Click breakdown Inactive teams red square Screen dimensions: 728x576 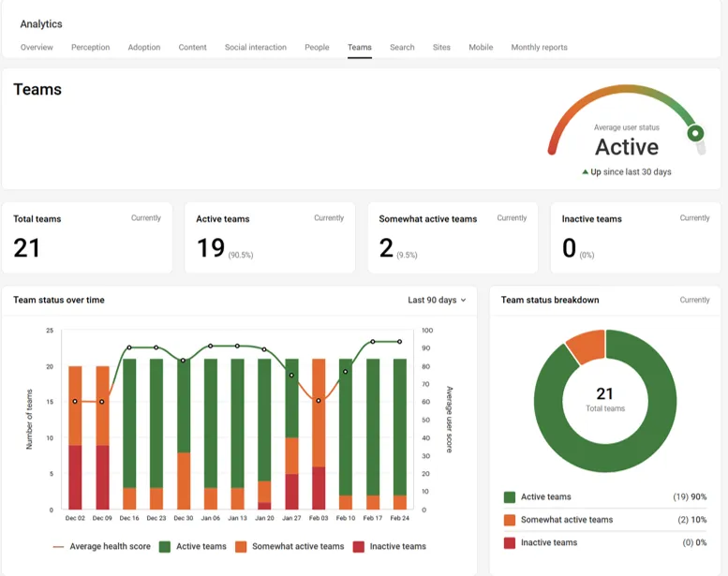[x=510, y=542]
